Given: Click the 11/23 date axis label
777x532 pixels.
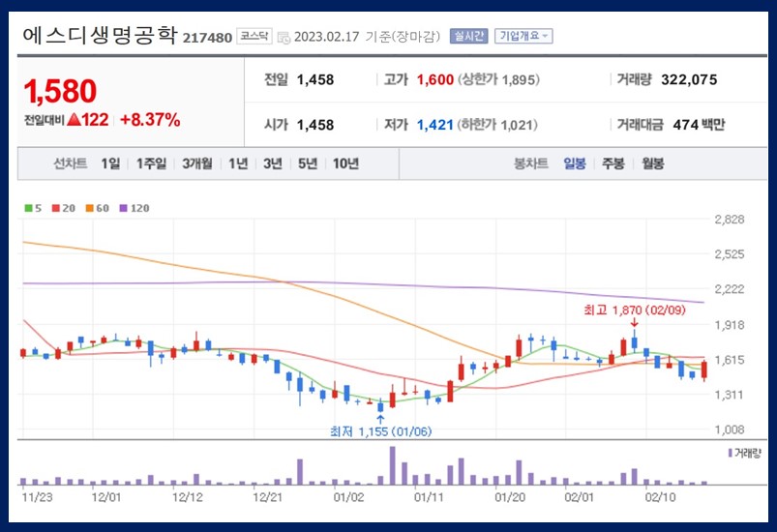Looking at the screenshot, I should 37,497.
